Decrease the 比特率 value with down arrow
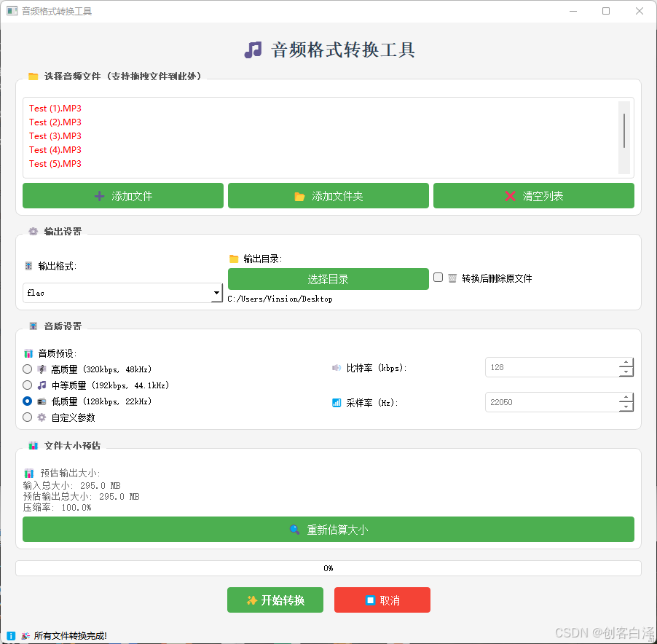Screen dimensions: 657x644 (626, 372)
